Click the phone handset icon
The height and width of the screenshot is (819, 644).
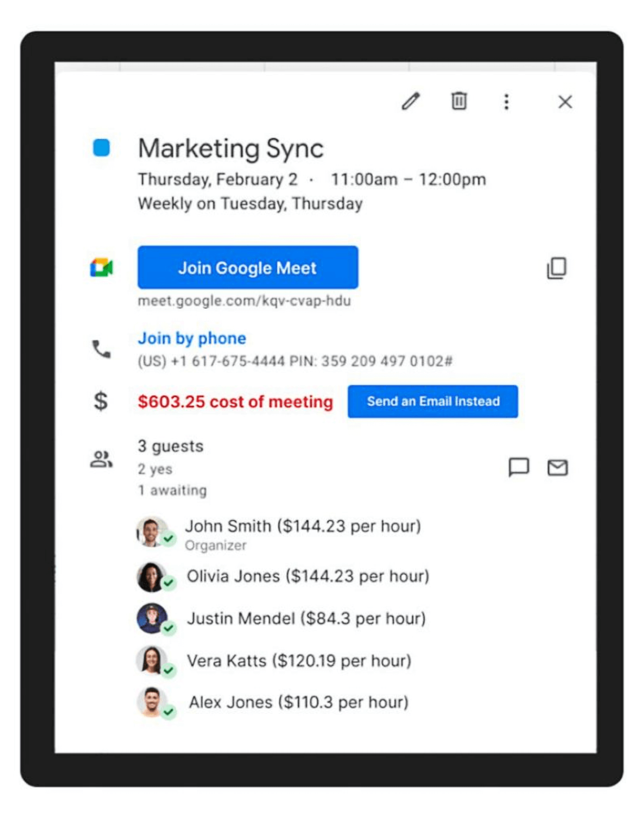(101, 349)
